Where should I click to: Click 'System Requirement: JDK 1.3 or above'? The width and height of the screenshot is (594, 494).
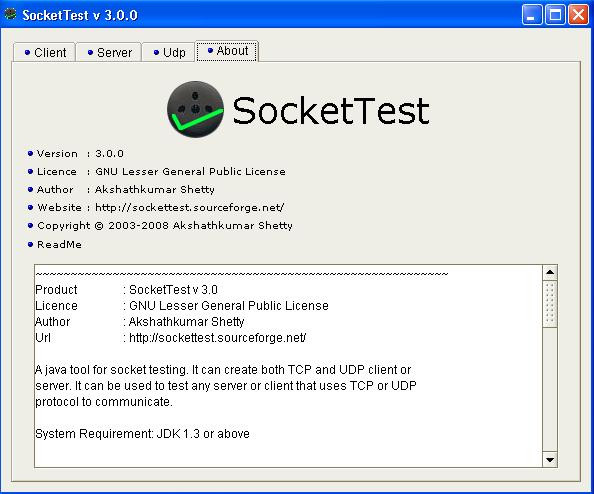[x=142, y=434]
